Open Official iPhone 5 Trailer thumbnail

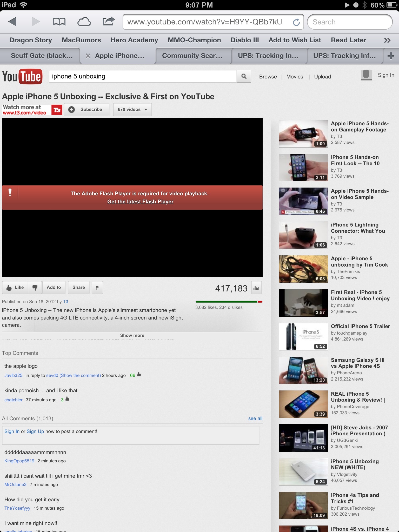tap(303, 337)
